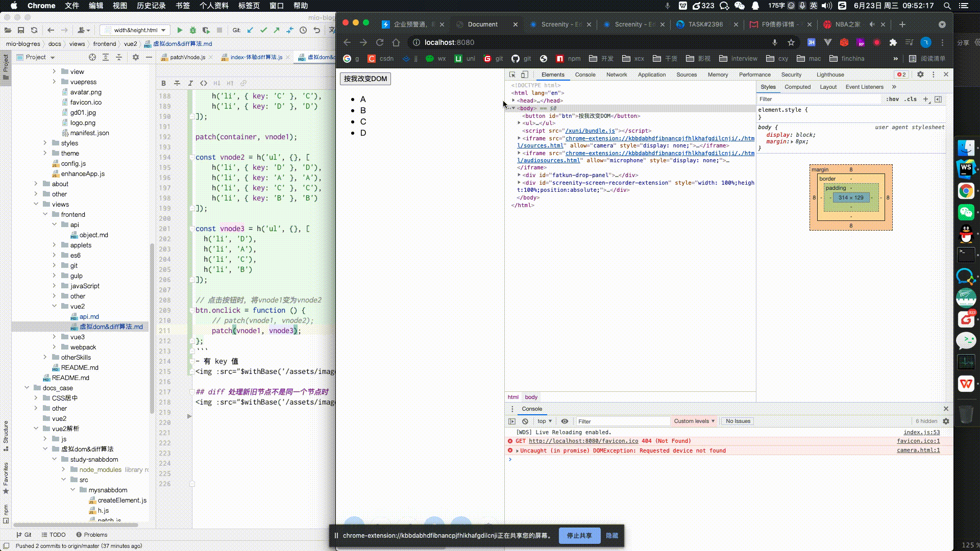The image size is (980, 551).
Task: Click the styles Filter input field
Action: click(819, 99)
